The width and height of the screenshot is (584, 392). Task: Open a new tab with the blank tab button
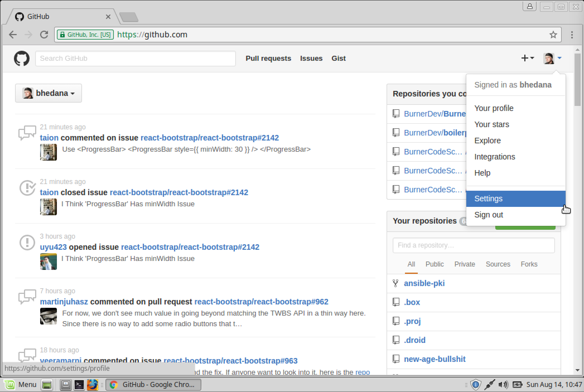[129, 17]
